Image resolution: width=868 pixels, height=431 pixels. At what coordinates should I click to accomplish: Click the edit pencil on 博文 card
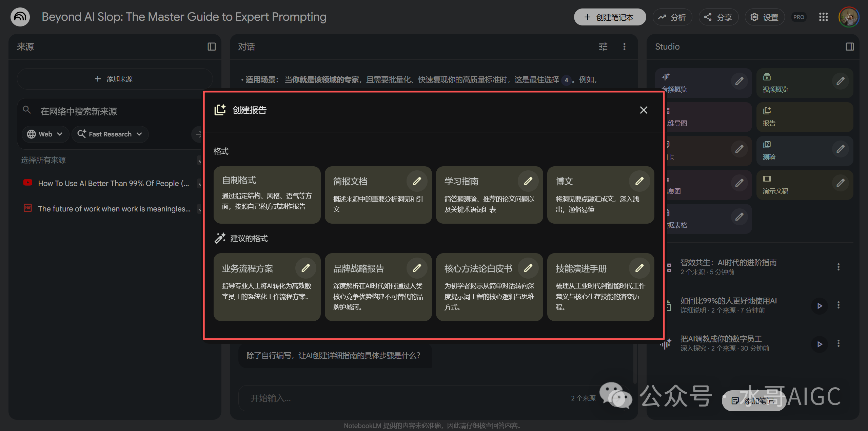coord(639,181)
